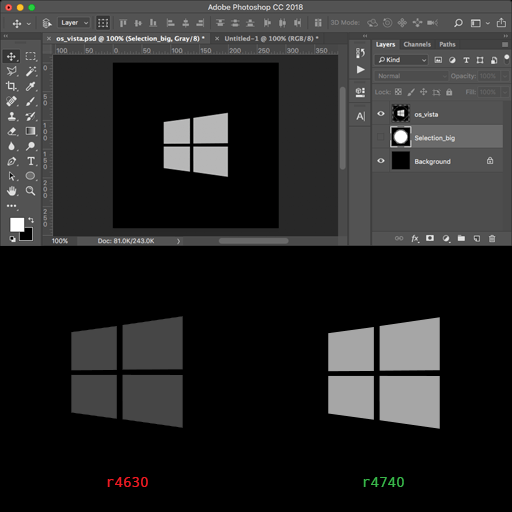512x512 pixels.
Task: Create a new group folder icon
Action: (x=461, y=238)
